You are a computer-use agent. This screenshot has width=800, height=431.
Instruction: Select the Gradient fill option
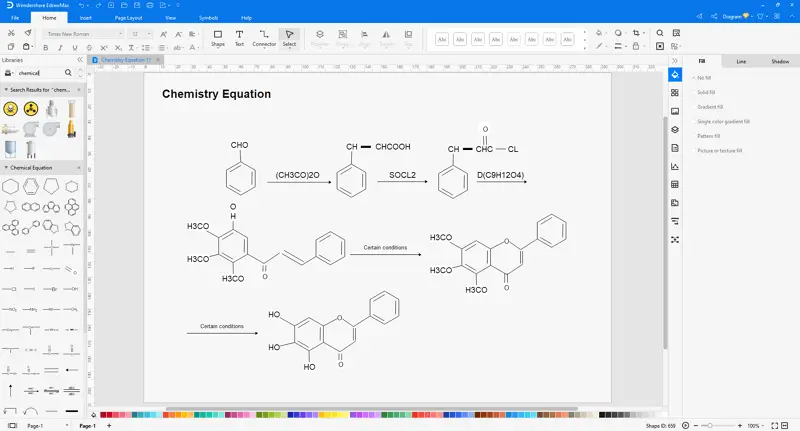[x=711, y=106]
